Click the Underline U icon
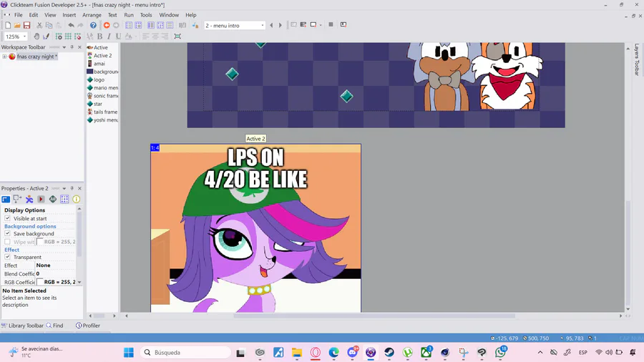 coord(118,36)
